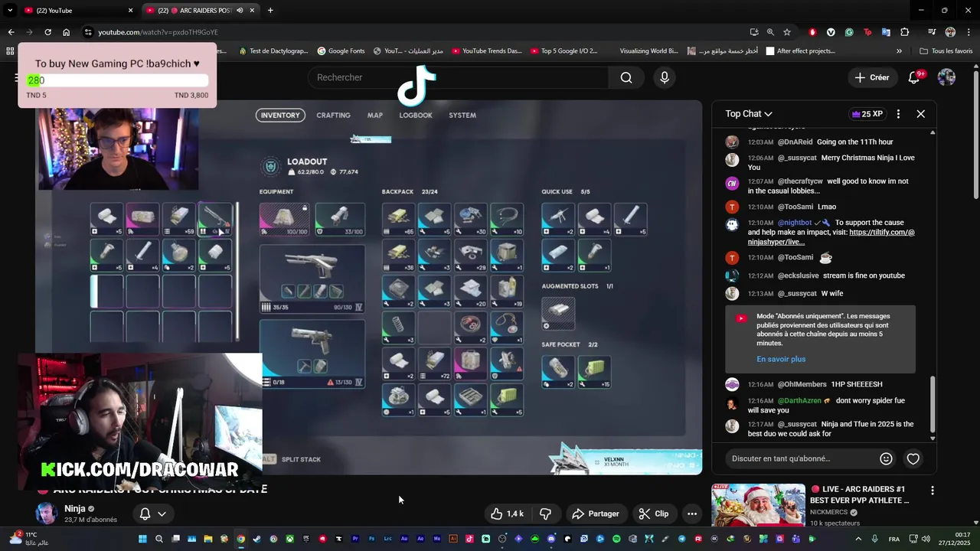Viewport: 980px width, 551px height.
Task: Dislike the video with thumbs down
Action: point(546,514)
